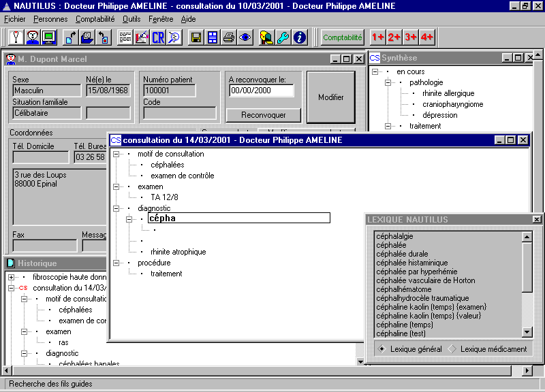The height and width of the screenshot is (392, 545).
Task: Click the lexique list scrollbar thumb
Action: pyautogui.click(x=527, y=267)
